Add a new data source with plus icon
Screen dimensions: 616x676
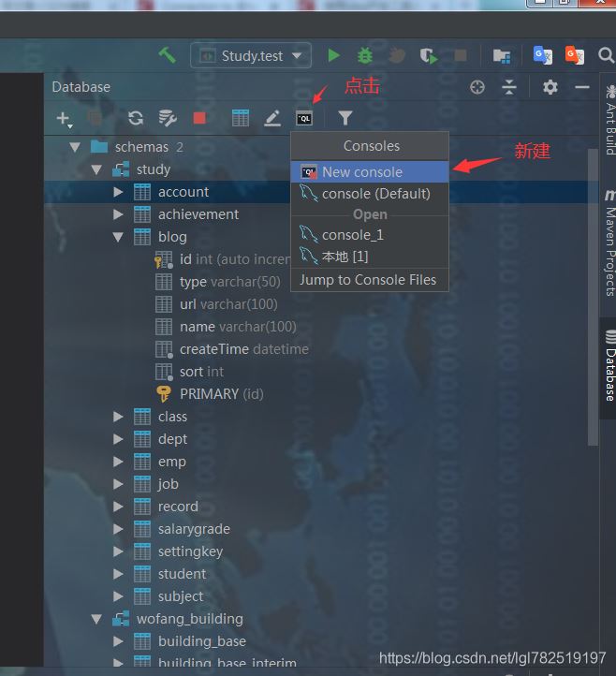click(64, 118)
